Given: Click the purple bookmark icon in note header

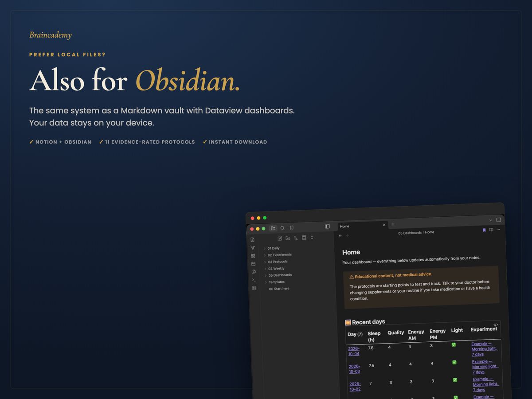Looking at the screenshot, I should click(484, 230).
